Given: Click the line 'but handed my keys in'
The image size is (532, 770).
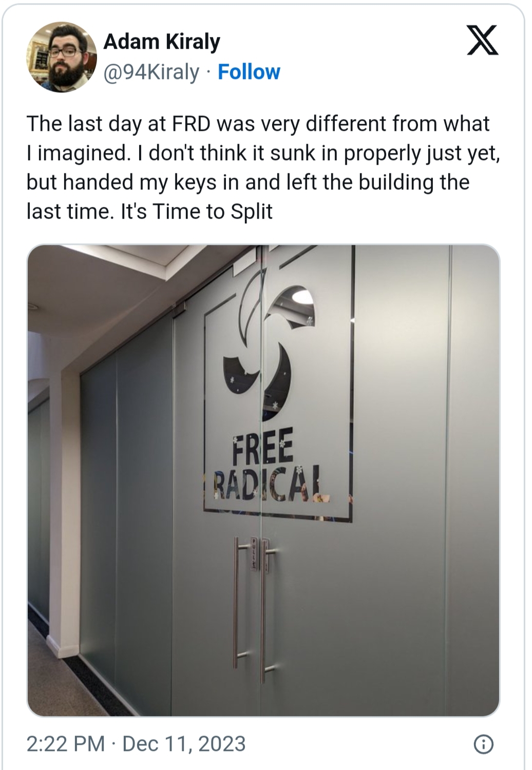Looking at the screenshot, I should click(125, 182).
